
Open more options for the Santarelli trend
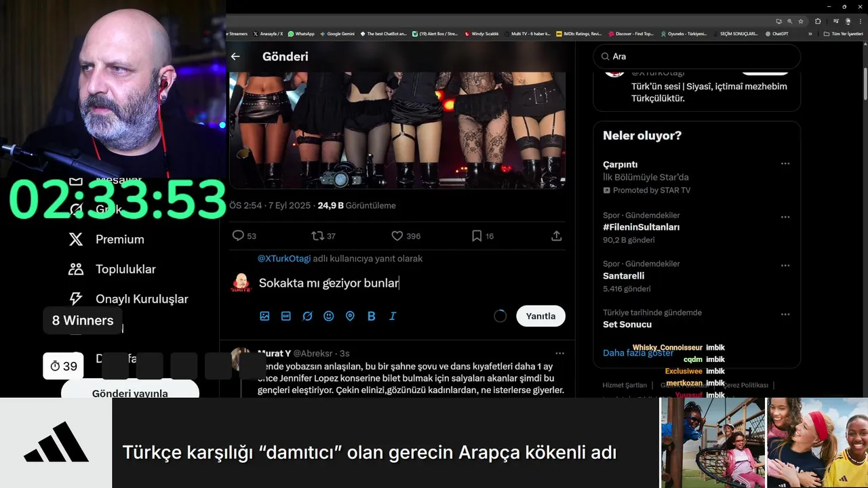click(x=785, y=266)
